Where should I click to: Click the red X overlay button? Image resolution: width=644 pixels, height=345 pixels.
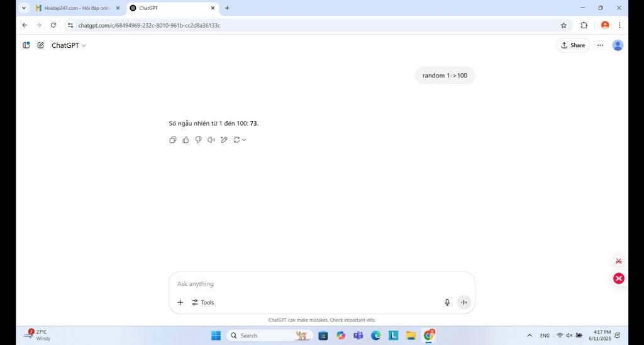tap(619, 278)
